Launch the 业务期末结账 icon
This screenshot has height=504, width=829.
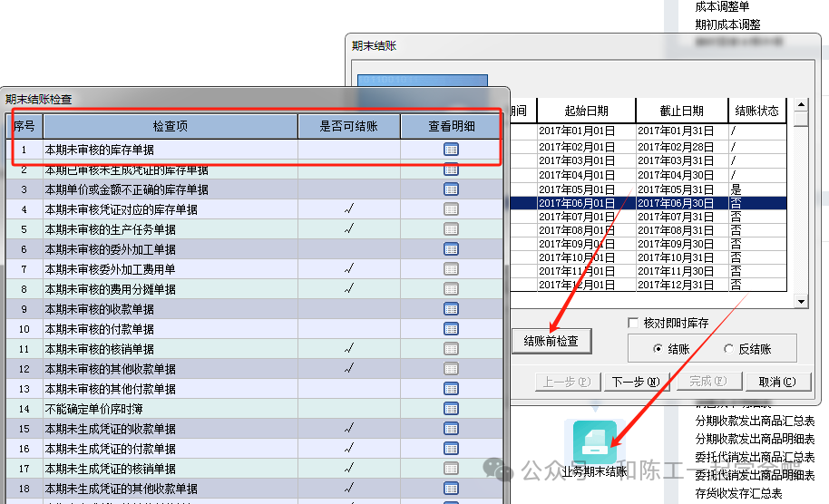[594, 443]
